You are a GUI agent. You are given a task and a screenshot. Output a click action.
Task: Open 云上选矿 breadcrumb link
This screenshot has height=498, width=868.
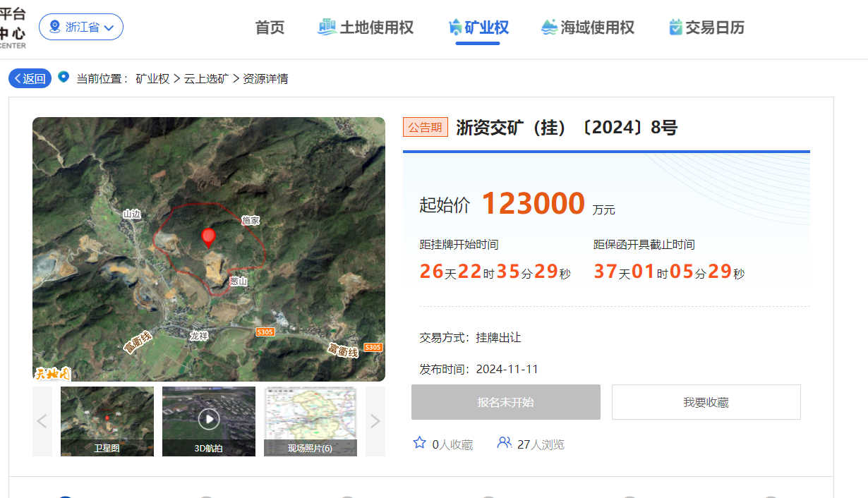206,78
